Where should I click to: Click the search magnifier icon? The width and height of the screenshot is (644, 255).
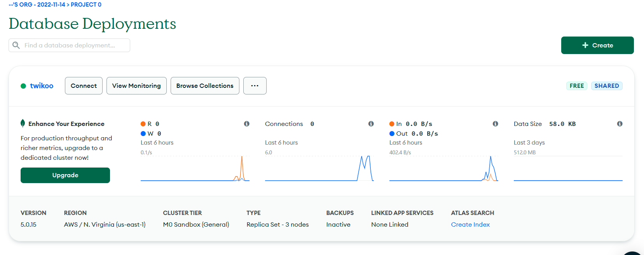tap(16, 45)
